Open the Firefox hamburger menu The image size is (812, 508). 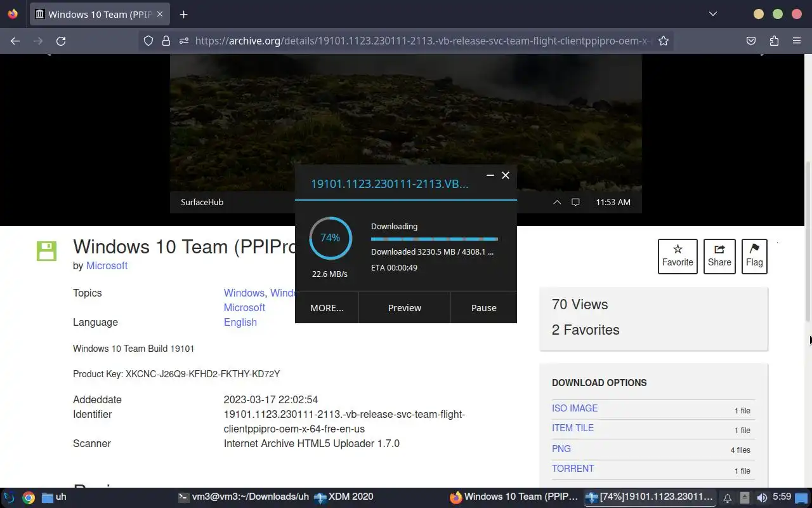coord(797,41)
